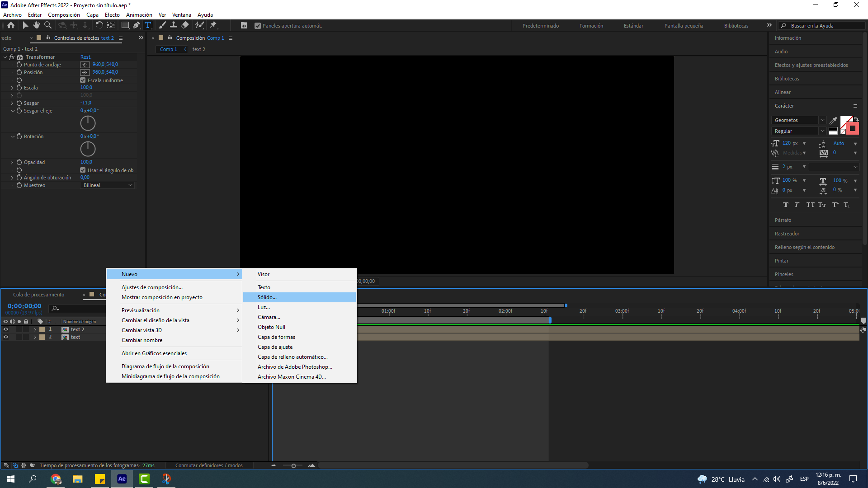Choose Capa de ajuste menu entry
Viewport: 868px width, 488px height.
(299, 347)
